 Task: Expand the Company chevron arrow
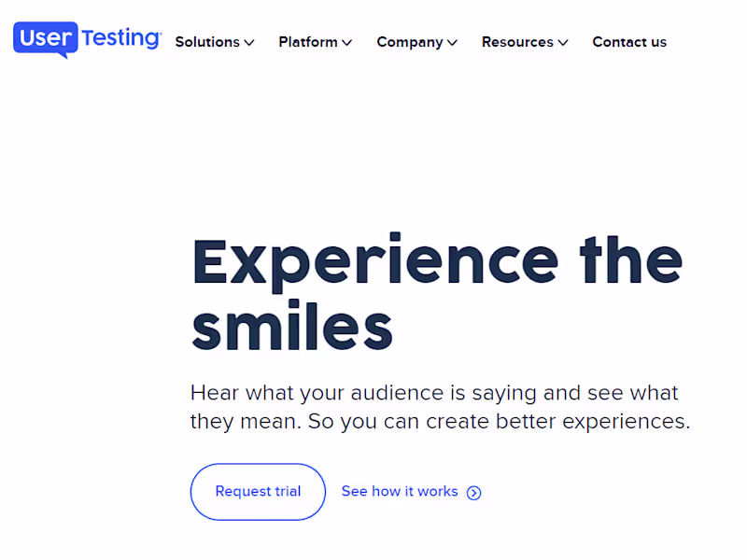click(x=452, y=42)
